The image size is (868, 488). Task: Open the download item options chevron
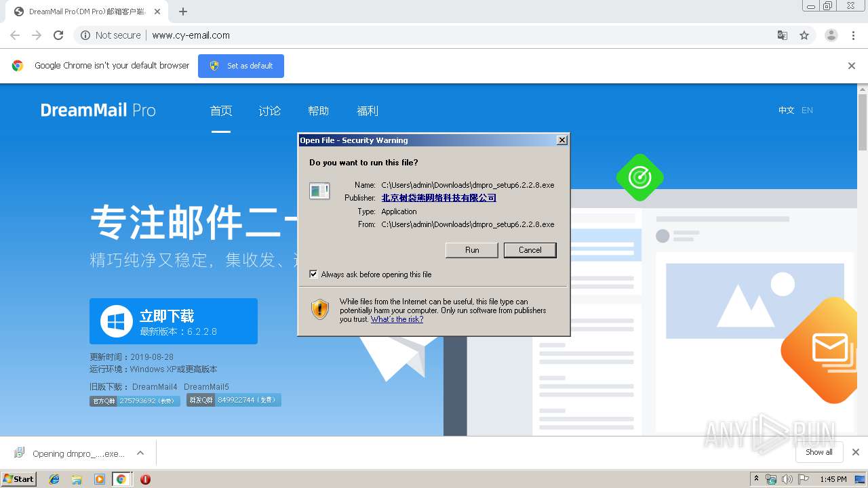click(x=140, y=453)
